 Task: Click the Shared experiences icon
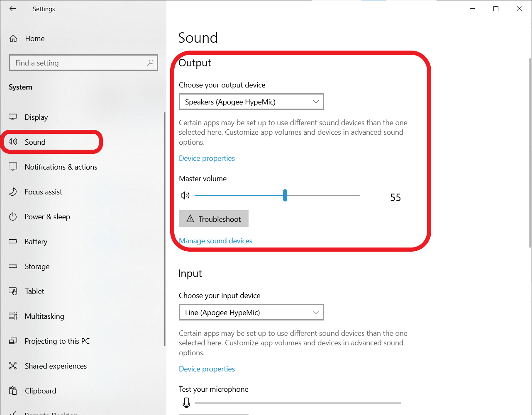[13, 366]
